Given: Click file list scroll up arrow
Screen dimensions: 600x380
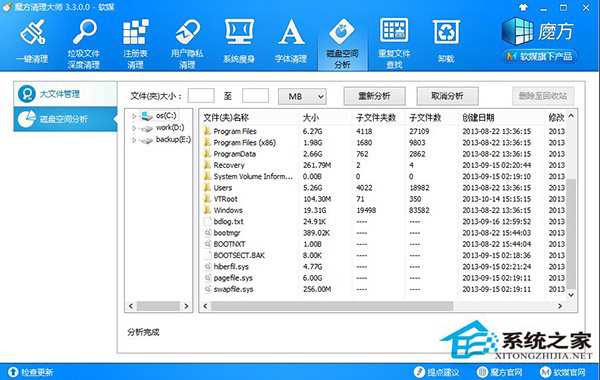Looking at the screenshot, I should point(571,116).
